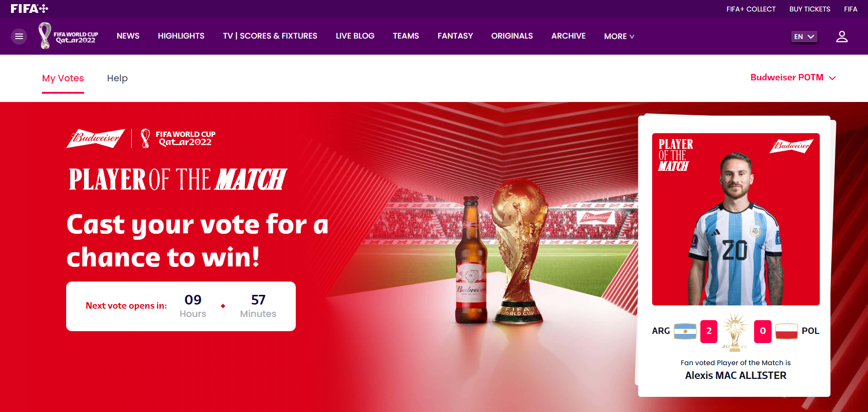Open the LIVE BLOG page
This screenshot has height=412, width=868.
pos(355,36)
